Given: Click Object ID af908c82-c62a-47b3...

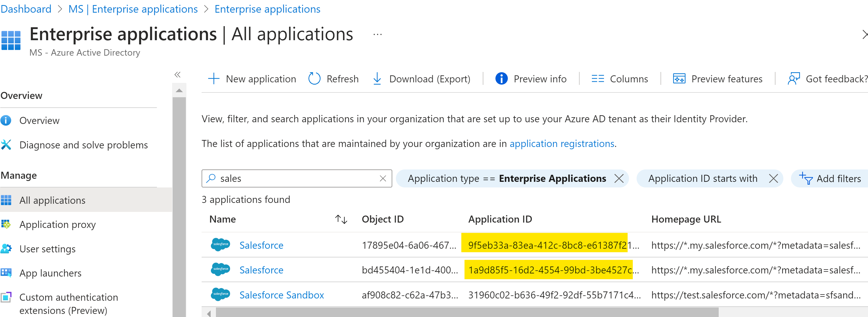Looking at the screenshot, I should pos(410,295).
